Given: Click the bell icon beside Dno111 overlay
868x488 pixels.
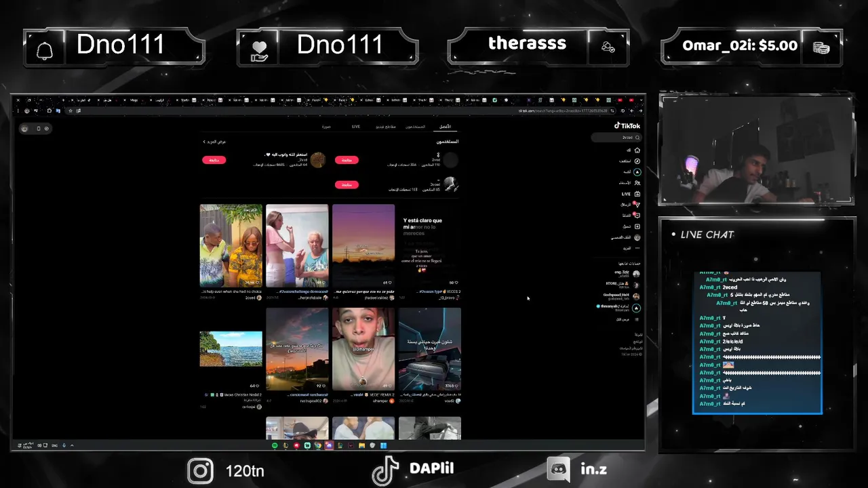Looking at the screenshot, I should pos(45,51).
